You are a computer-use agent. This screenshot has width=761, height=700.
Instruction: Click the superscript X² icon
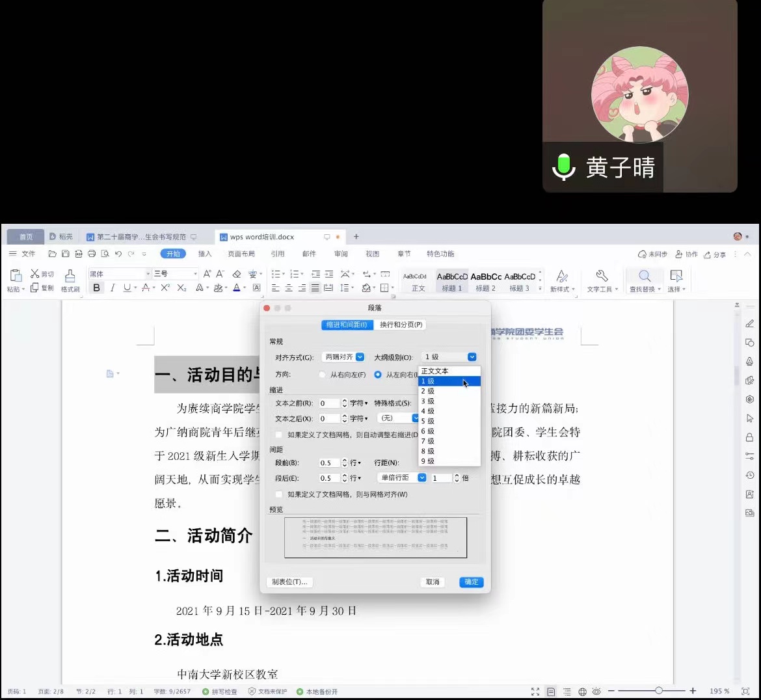(x=165, y=288)
